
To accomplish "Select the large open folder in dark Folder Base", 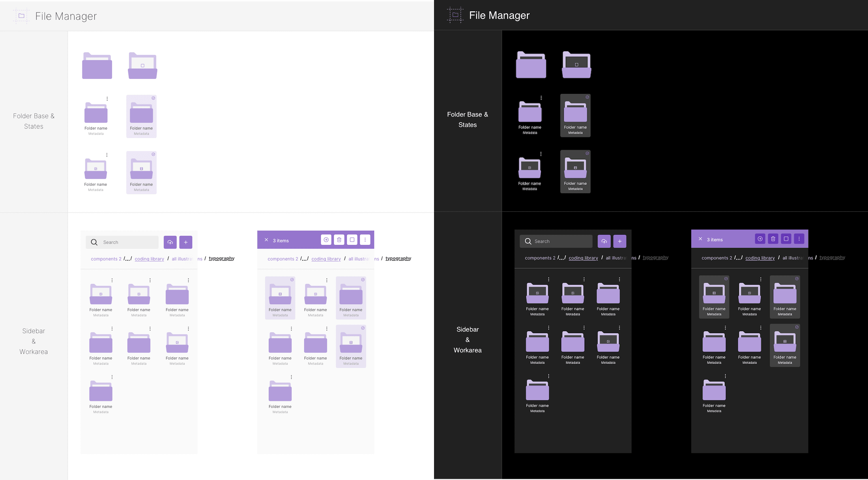I will [576, 65].
